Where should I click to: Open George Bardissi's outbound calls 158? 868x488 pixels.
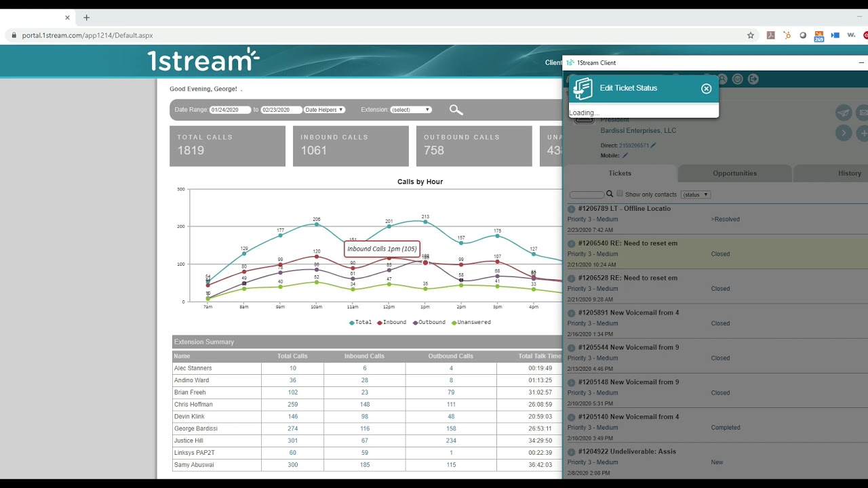click(451, 429)
